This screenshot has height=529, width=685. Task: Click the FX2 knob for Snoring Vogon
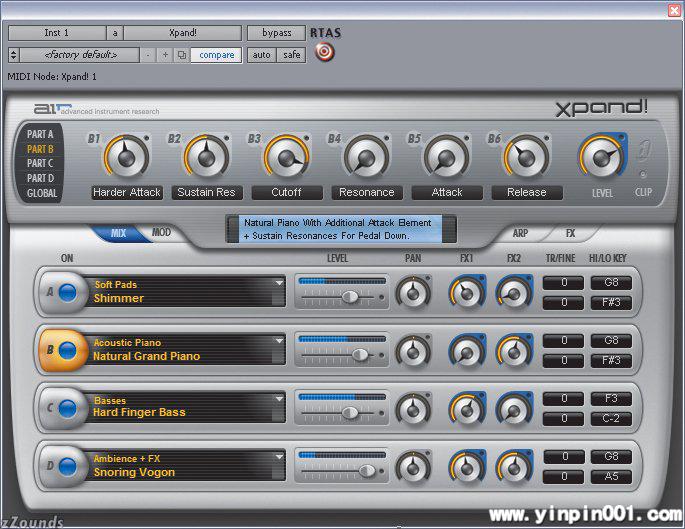pos(515,467)
